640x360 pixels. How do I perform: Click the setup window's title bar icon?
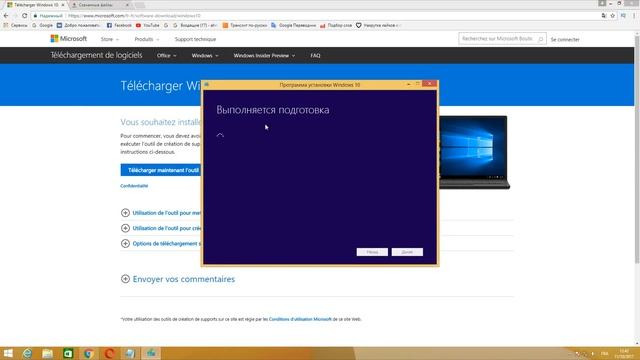(207, 84)
